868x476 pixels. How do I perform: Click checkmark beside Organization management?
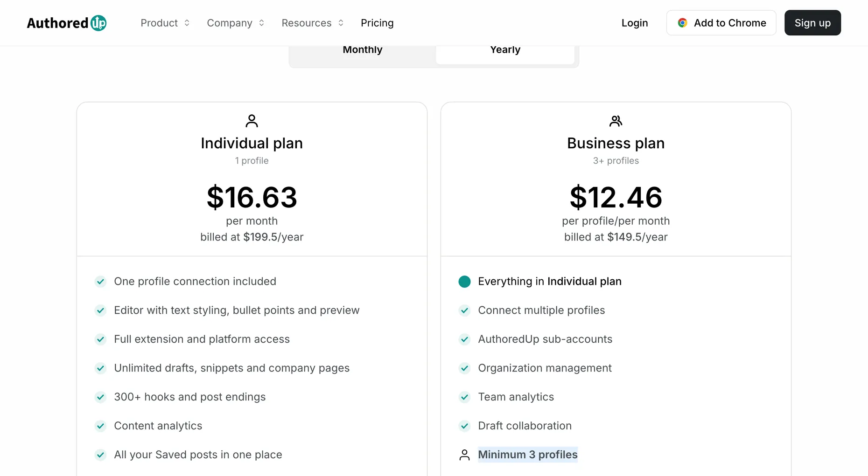(464, 368)
